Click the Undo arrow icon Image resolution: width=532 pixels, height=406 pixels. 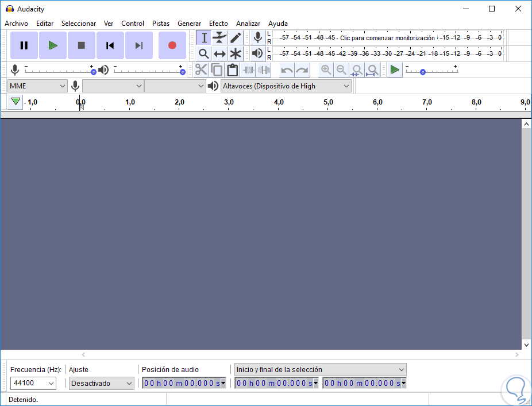tap(287, 70)
